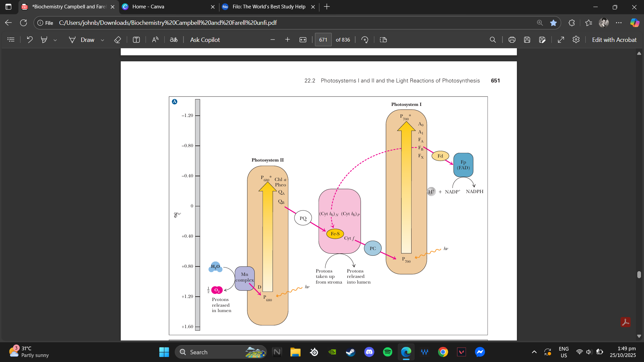
Task: Toggle fit to page width
Action: coord(303,40)
